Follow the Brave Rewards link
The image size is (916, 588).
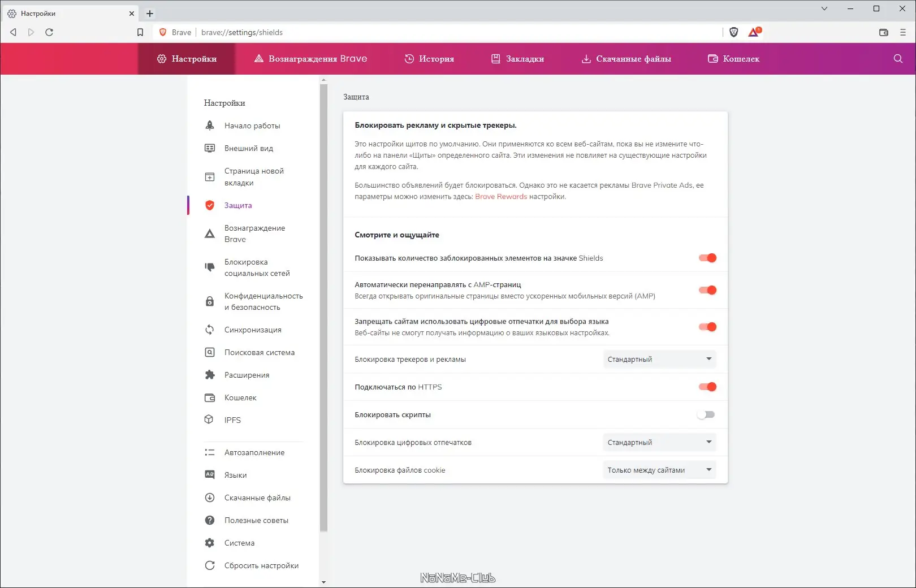click(x=501, y=197)
